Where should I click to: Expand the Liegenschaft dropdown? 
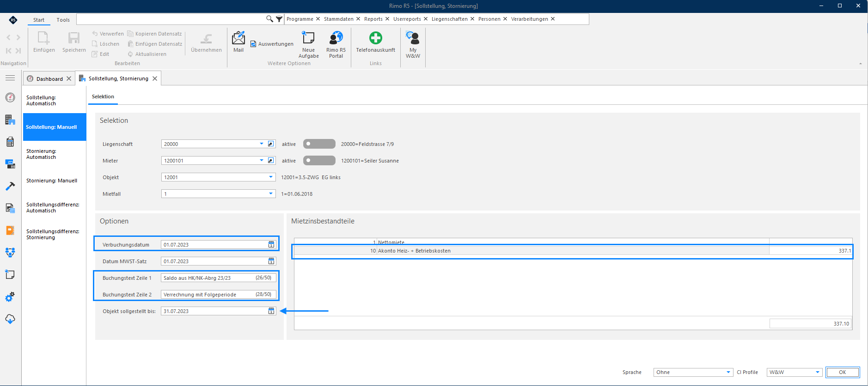(262, 144)
